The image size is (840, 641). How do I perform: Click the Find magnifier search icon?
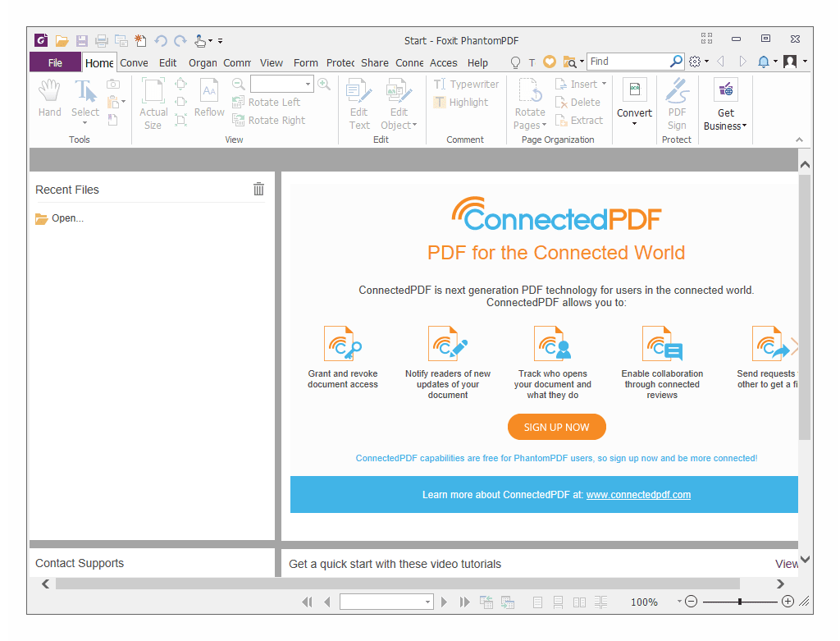point(677,62)
